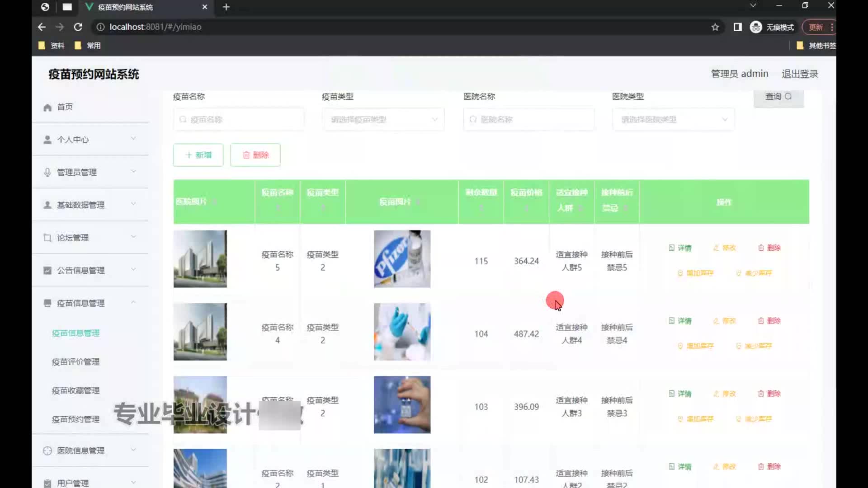Open the browser side panel icon
Image resolution: width=868 pixels, height=488 pixels.
[737, 27]
